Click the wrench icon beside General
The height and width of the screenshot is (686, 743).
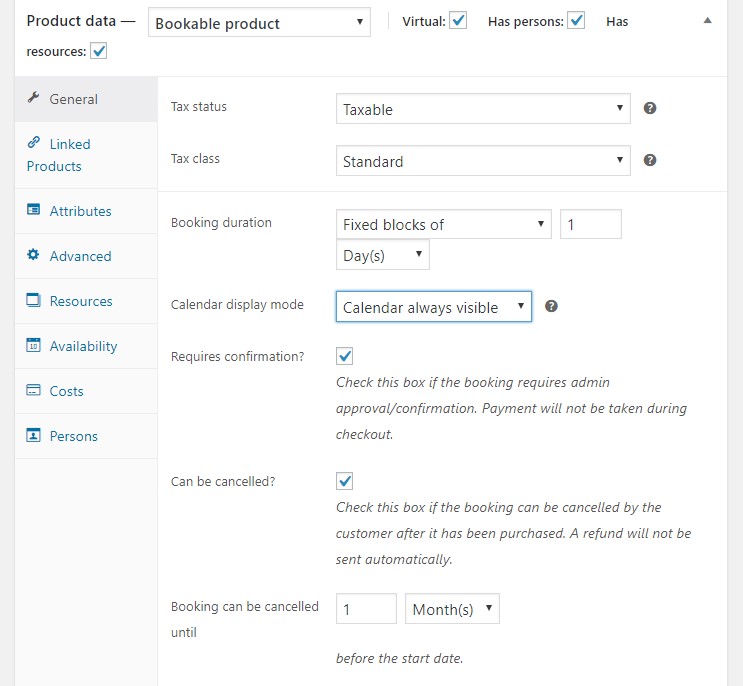33,98
